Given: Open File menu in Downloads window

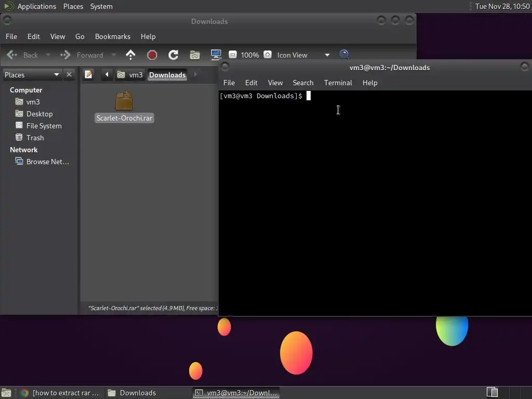Looking at the screenshot, I should [11, 36].
